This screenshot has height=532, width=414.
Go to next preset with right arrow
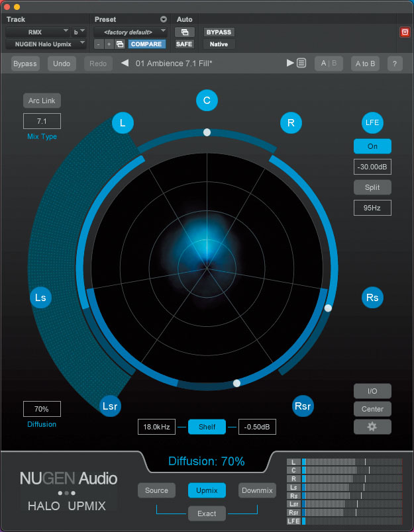289,63
